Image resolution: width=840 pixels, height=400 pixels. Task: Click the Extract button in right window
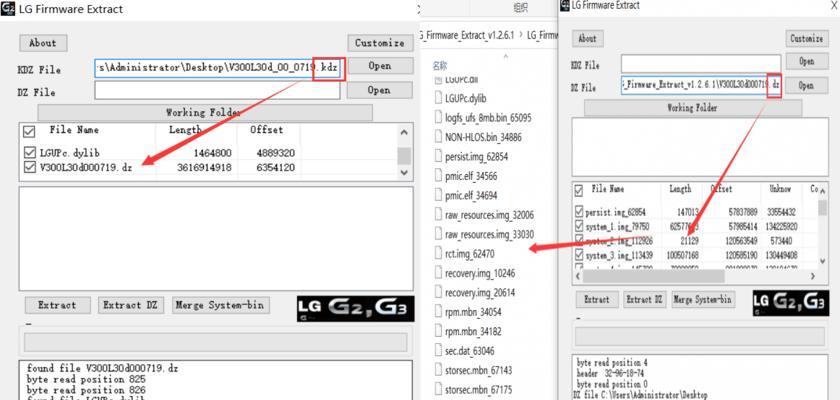tap(597, 299)
